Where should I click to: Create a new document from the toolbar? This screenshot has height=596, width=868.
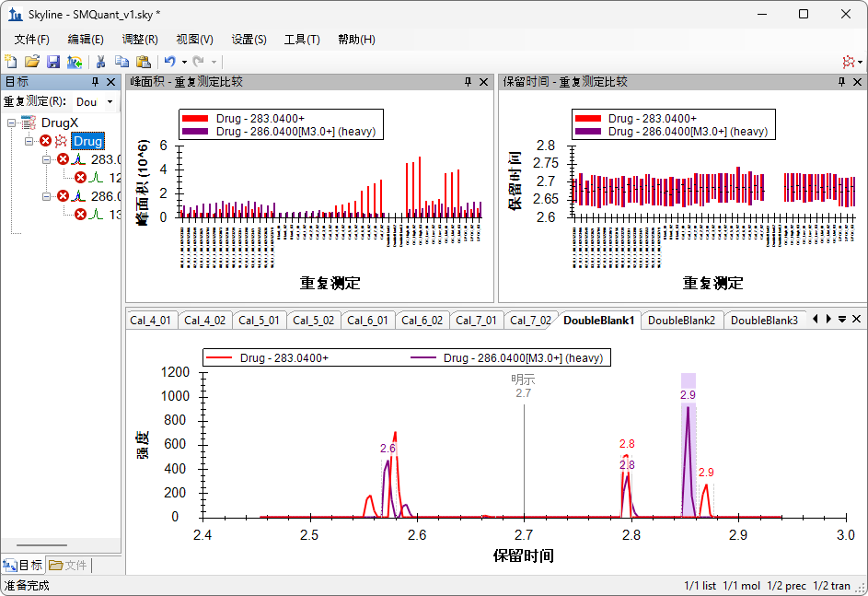pyautogui.click(x=11, y=62)
